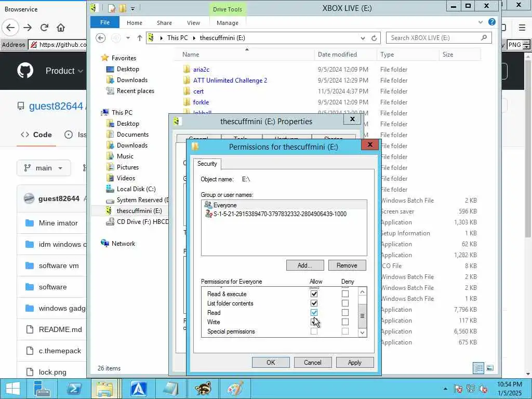The image size is (532, 399).
Task: Click the search magnifier in Explorer
Action: point(484,37)
